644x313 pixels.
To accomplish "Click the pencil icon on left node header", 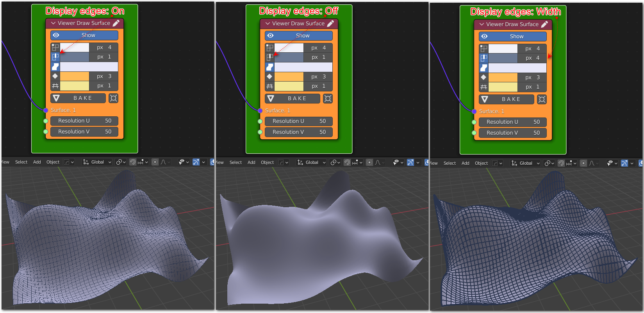I will tap(116, 23).
